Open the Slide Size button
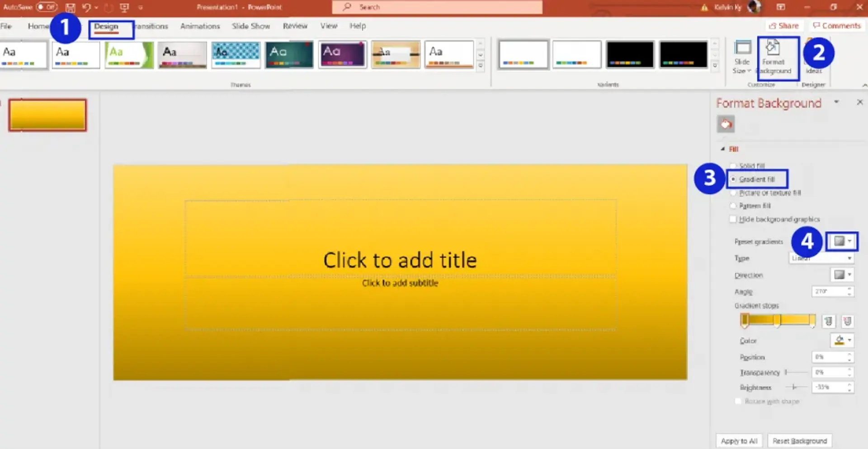 [742, 57]
